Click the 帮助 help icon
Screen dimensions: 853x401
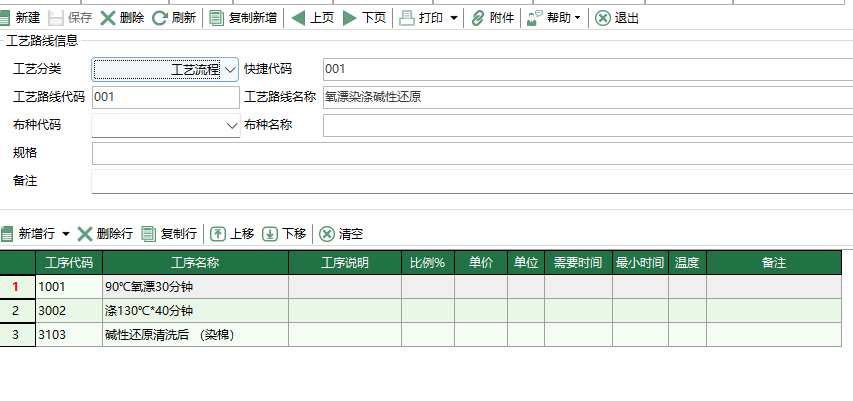pyautogui.click(x=535, y=18)
